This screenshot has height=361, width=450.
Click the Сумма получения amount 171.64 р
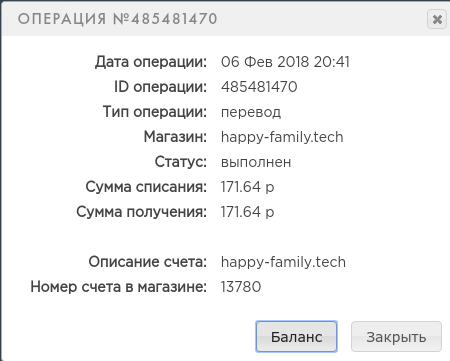click(x=248, y=212)
